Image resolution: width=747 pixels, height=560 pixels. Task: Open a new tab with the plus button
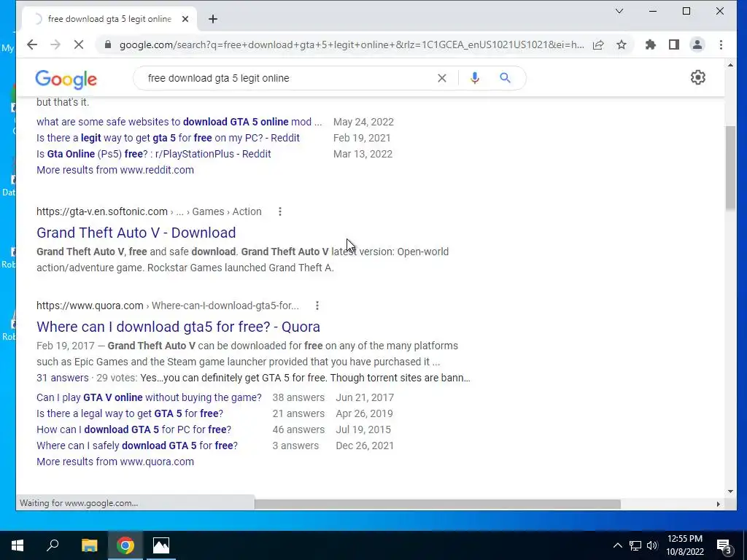213,19
